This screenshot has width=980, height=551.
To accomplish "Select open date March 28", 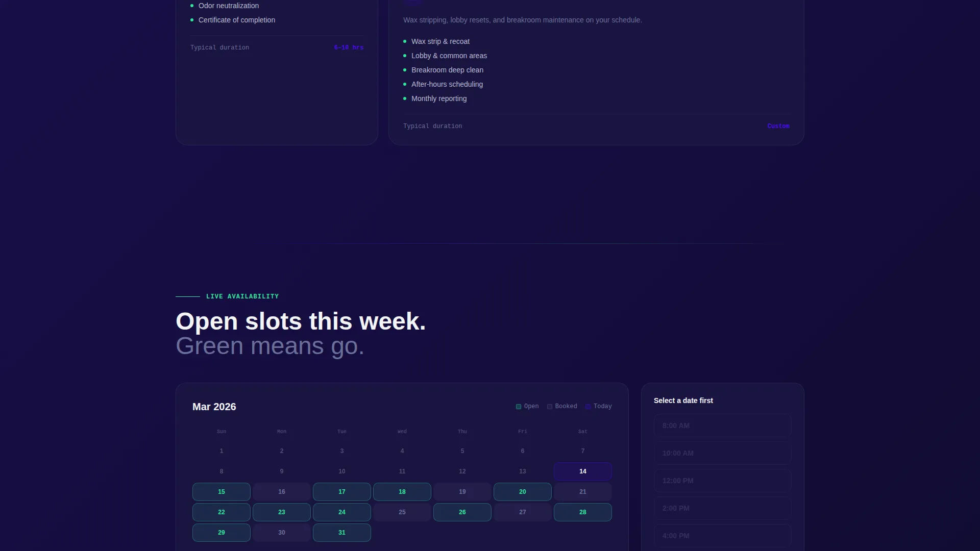I will tap(582, 512).
